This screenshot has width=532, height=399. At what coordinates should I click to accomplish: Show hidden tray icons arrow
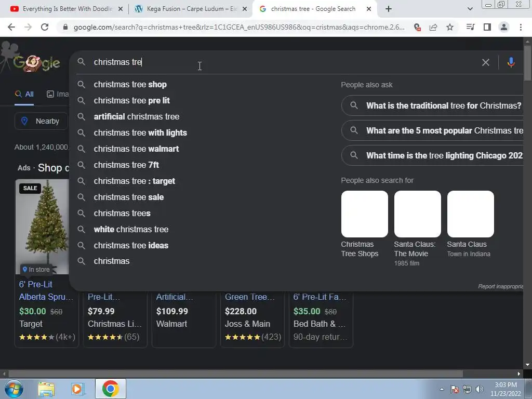coord(442,389)
